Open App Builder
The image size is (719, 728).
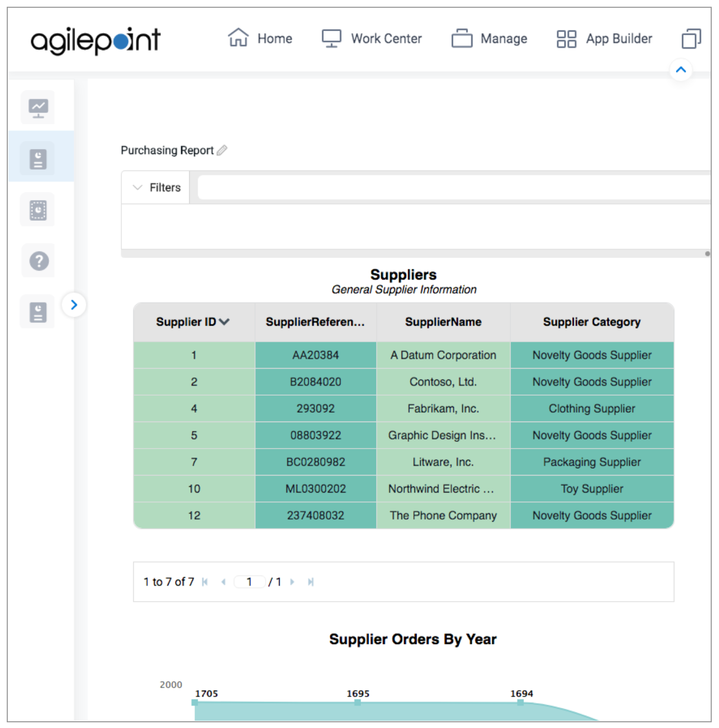604,38
